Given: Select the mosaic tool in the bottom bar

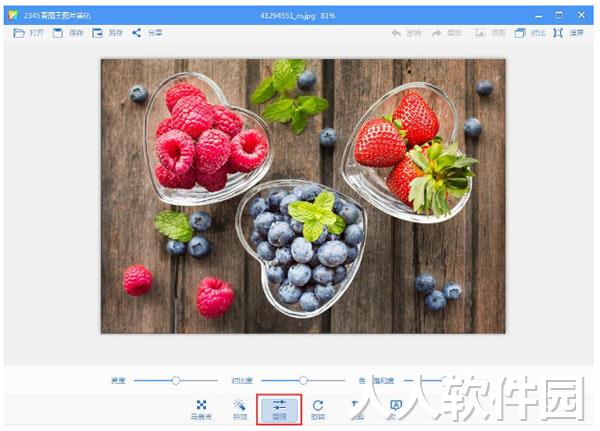Looking at the screenshot, I should (201, 410).
